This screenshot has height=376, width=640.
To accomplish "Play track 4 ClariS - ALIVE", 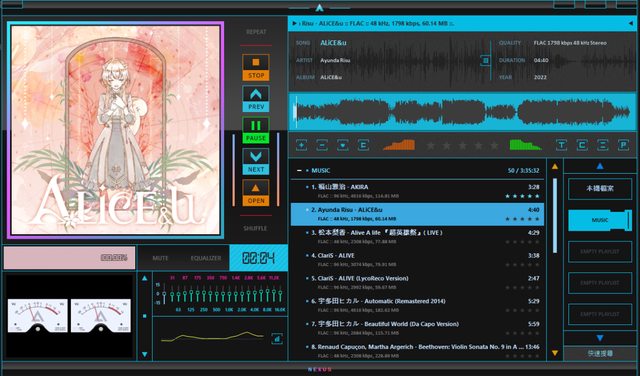I will [x=417, y=260].
